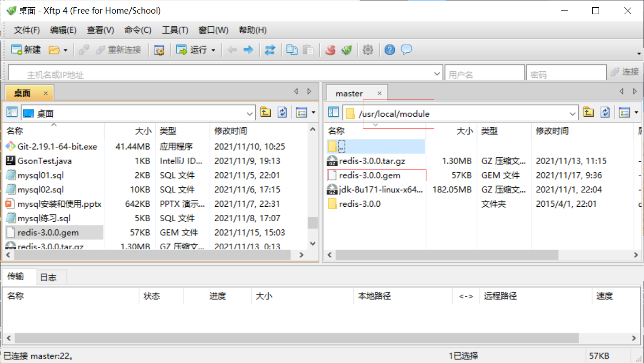Open help via the blue question icon

coord(390,50)
